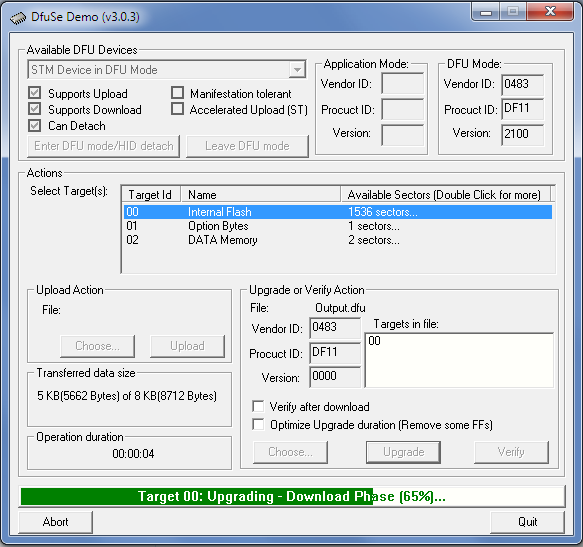The height and width of the screenshot is (547, 583).
Task: Select Internal Flash target 00
Action: pos(338,212)
